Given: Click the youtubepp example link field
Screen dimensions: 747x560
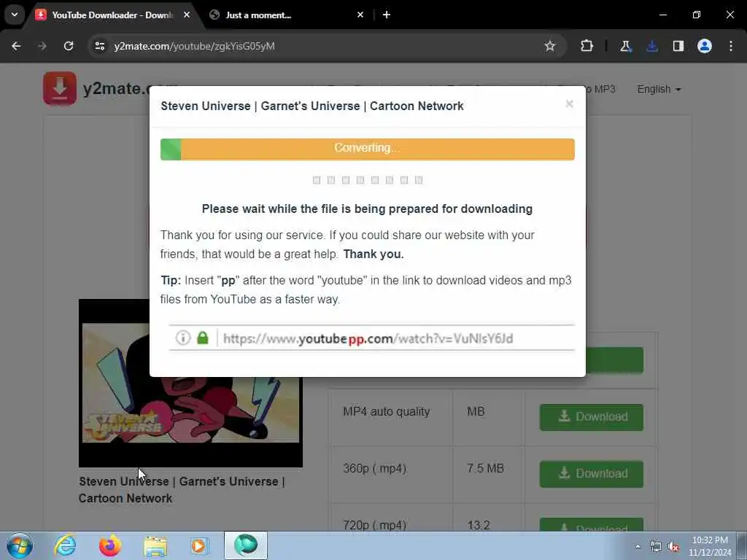Looking at the screenshot, I should pyautogui.click(x=371, y=338).
